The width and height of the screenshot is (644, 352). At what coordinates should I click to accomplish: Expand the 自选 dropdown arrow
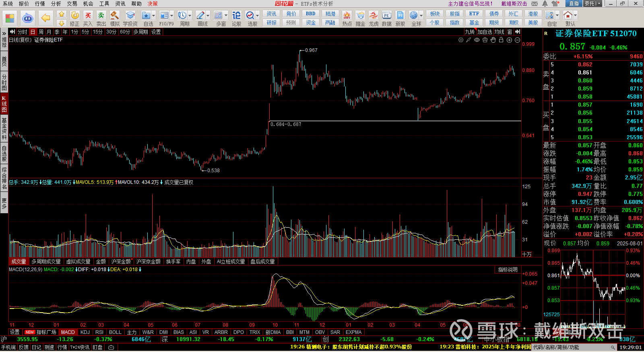point(154,16)
